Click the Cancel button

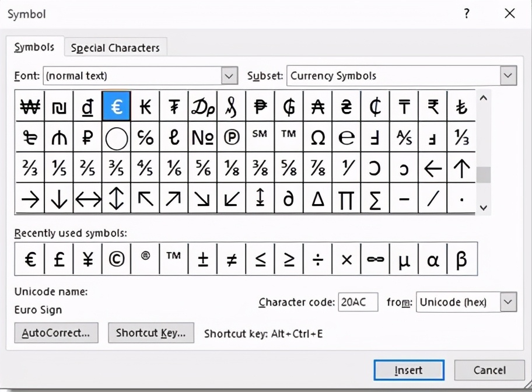(489, 370)
